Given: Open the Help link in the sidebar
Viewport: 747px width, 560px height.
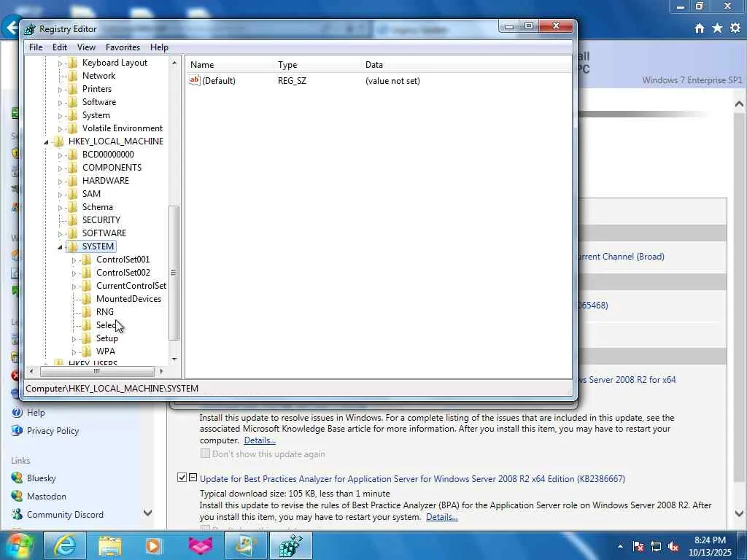Looking at the screenshot, I should (36, 413).
